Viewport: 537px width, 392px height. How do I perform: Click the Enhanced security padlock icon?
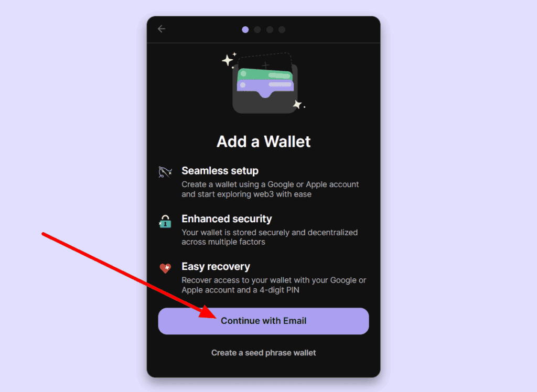point(165,222)
